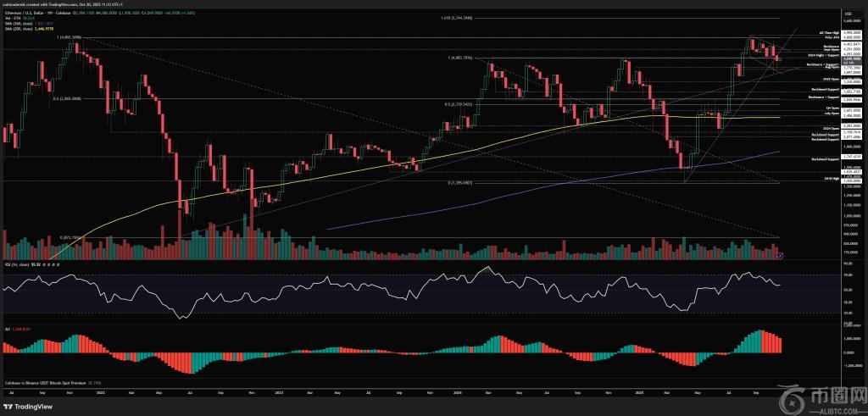This screenshot has width=868, height=416.
Task: Click the current price tag 4,049 on axis
Action: click(849, 58)
